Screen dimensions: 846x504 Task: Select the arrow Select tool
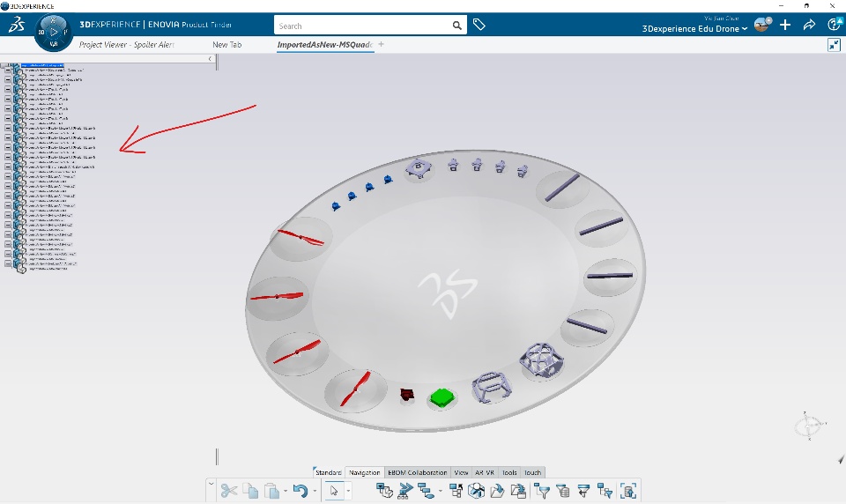(334, 491)
